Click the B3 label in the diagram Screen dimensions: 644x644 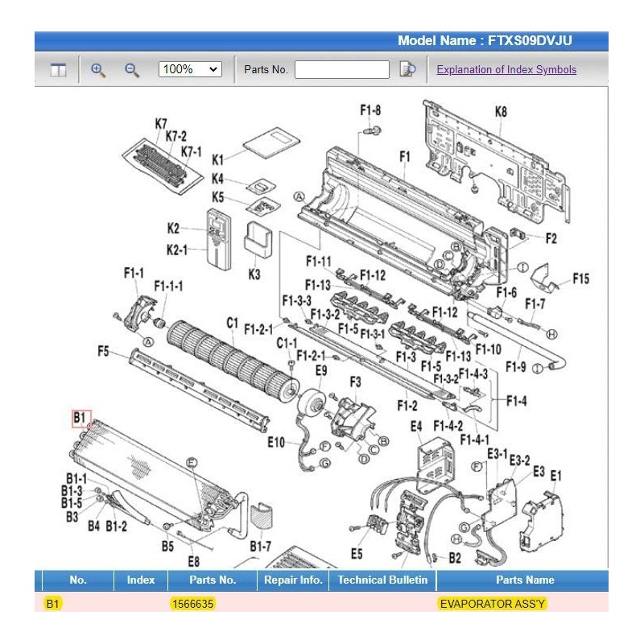[x=72, y=516]
